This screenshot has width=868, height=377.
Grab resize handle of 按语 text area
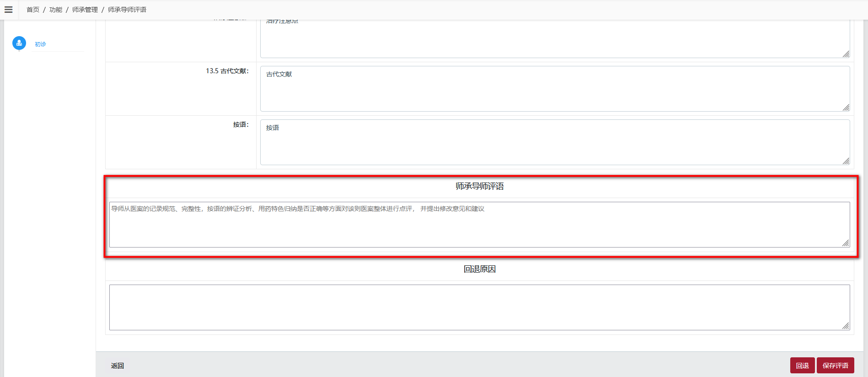click(846, 161)
